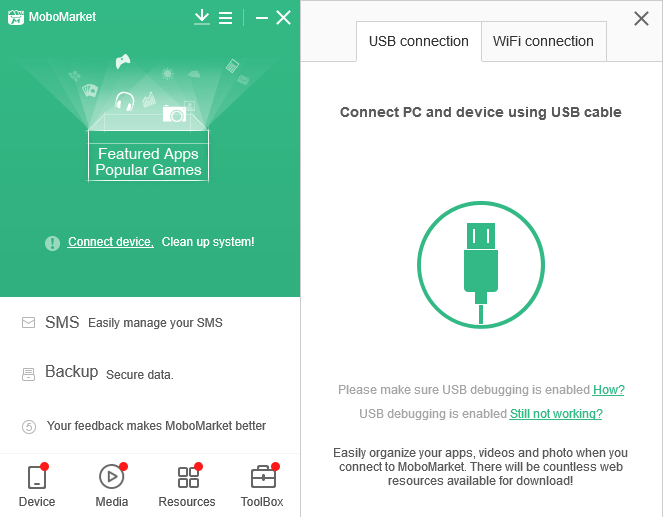Screen dimensions: 663x517
Task: Click the How? link
Action: (x=608, y=390)
